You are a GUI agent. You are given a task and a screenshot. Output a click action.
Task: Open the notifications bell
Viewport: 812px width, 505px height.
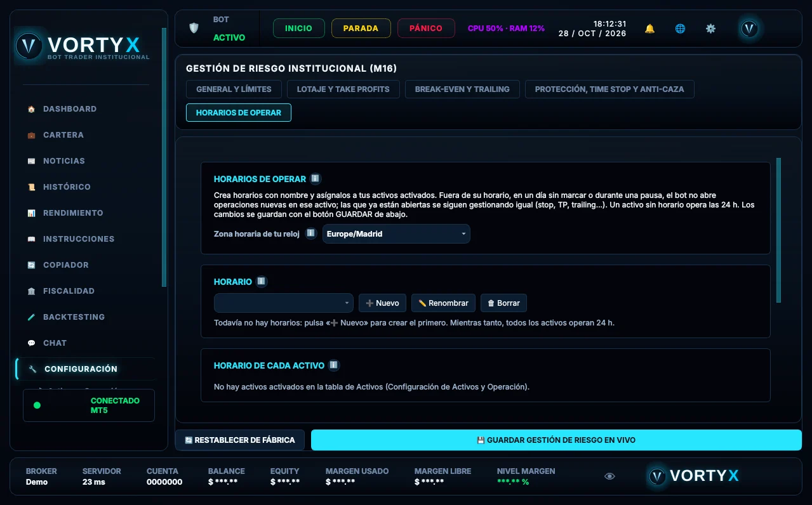point(649,29)
